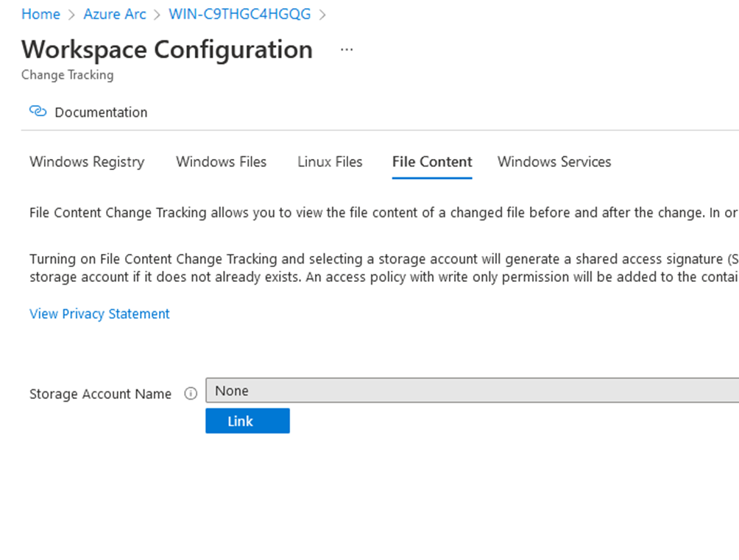Open the Windows Services tab
This screenshot has height=560, width=739.
pyautogui.click(x=554, y=162)
